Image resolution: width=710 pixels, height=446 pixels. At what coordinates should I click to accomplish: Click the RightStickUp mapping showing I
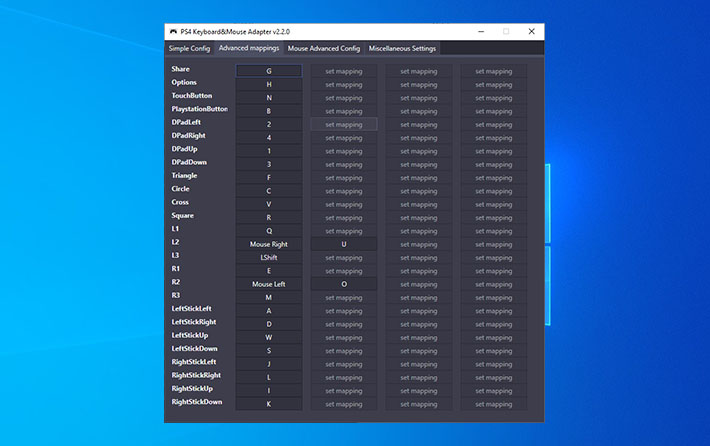click(269, 391)
